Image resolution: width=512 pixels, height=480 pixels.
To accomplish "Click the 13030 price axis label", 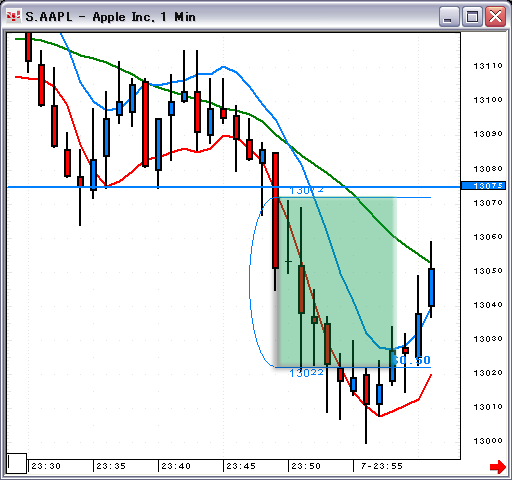I will (x=488, y=339).
